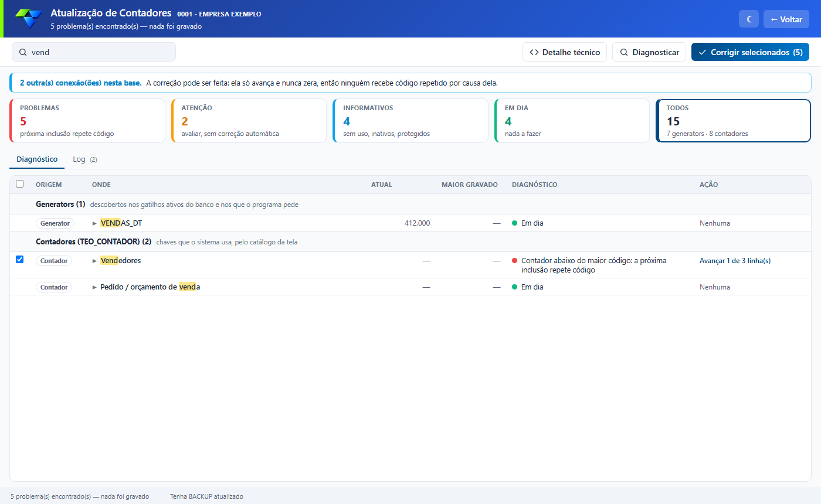Click 'Avançar 1 de 3 linha(s)' action

pyautogui.click(x=735, y=261)
